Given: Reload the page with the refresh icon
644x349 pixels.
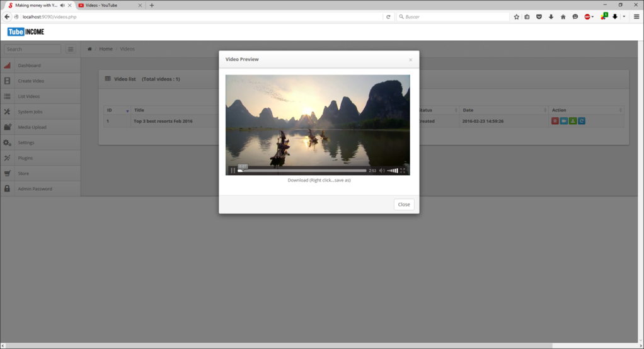Looking at the screenshot, I should pos(388,17).
